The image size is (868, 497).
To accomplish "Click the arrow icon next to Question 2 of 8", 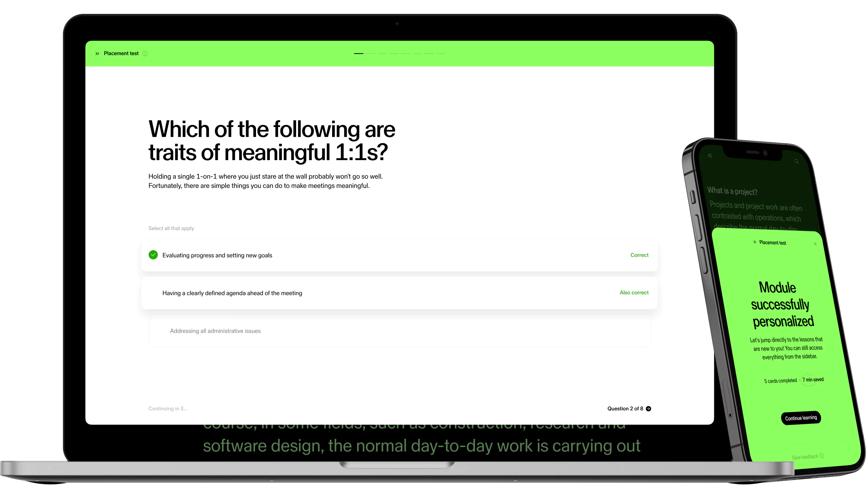I will [x=649, y=409].
